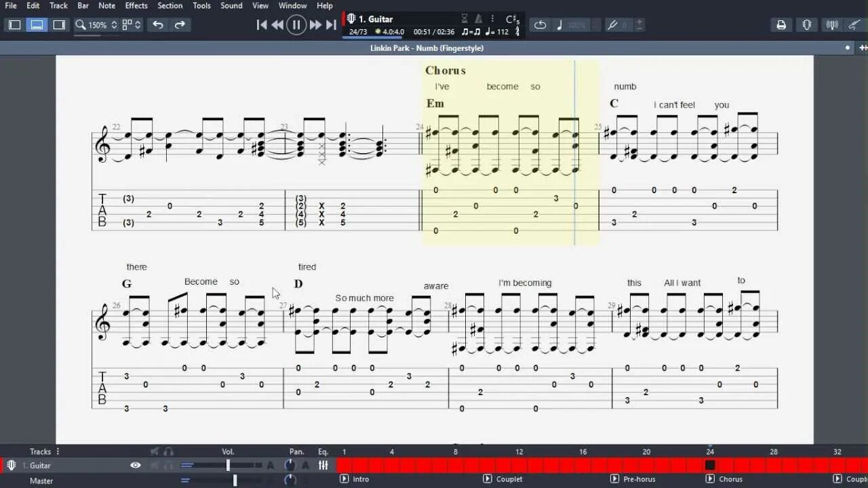Select the Linkin Park - Numb document tab

(x=427, y=48)
